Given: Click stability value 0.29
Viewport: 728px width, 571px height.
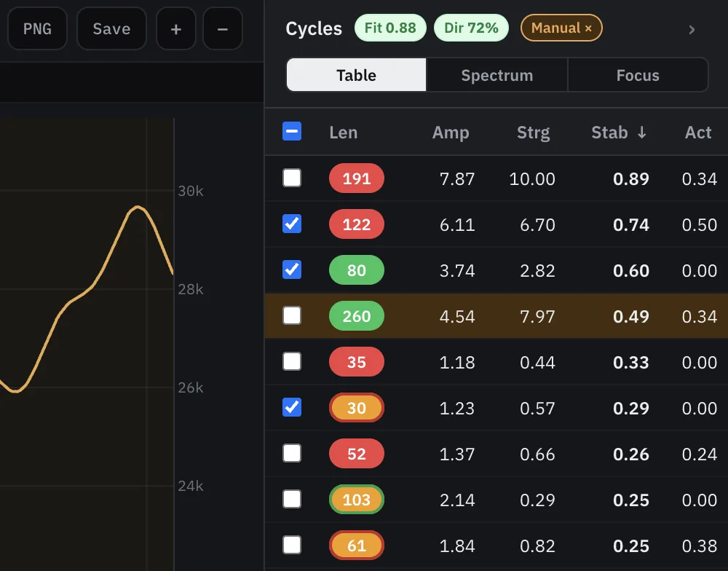Looking at the screenshot, I should 631,409.
